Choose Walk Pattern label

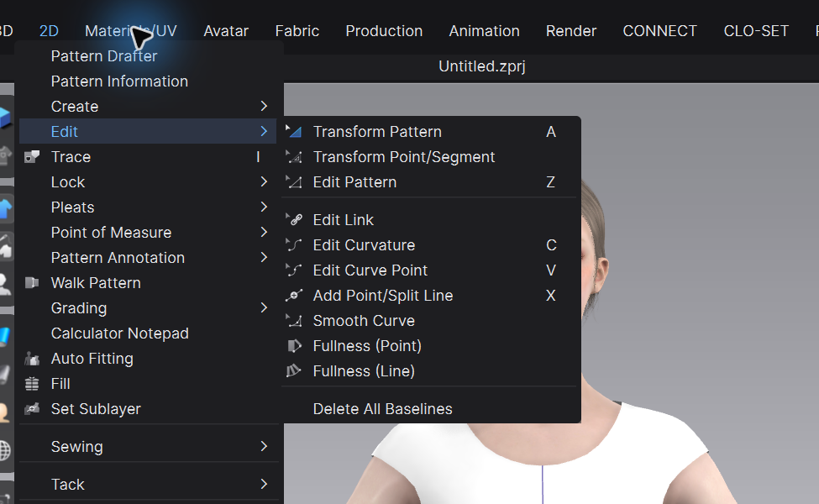coord(96,283)
